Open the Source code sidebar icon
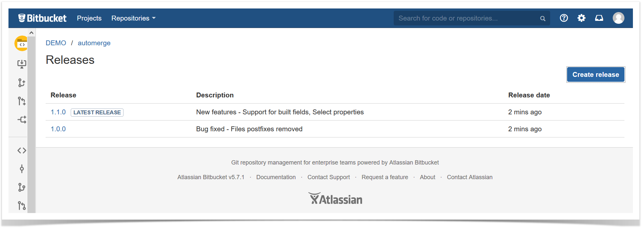This screenshot has height=229, width=644. [x=22, y=150]
